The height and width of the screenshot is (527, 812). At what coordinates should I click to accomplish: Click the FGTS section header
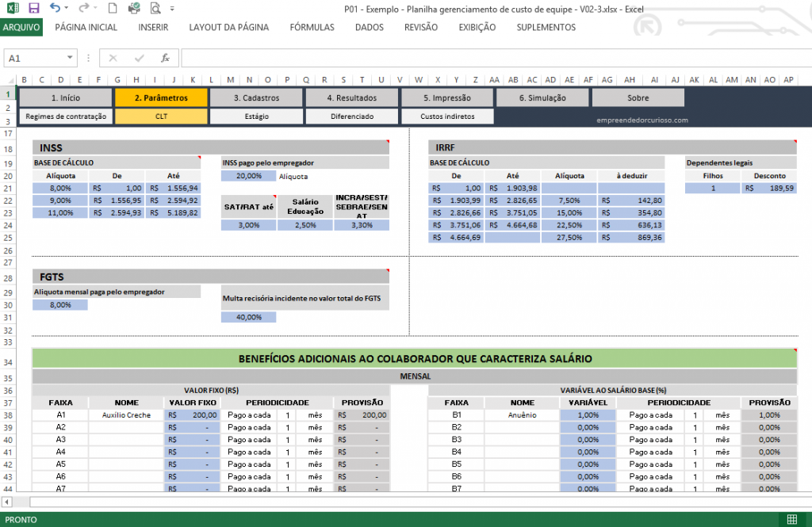click(211, 277)
